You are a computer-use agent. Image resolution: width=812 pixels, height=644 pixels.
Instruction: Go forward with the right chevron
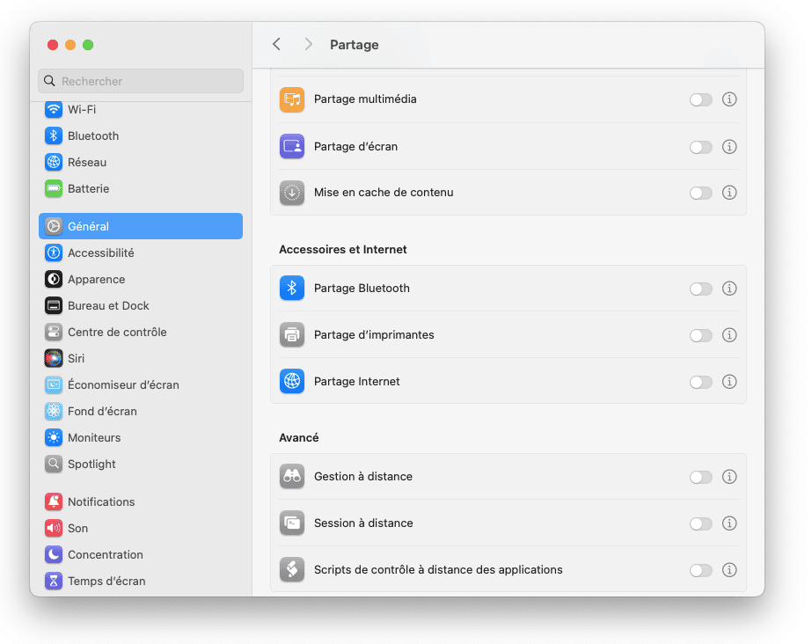tap(309, 45)
